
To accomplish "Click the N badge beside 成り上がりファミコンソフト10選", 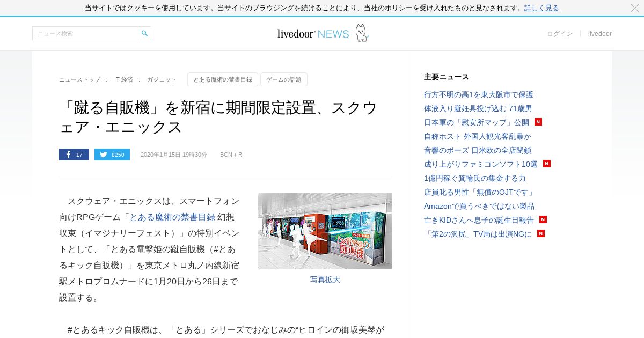I will 547,164.
